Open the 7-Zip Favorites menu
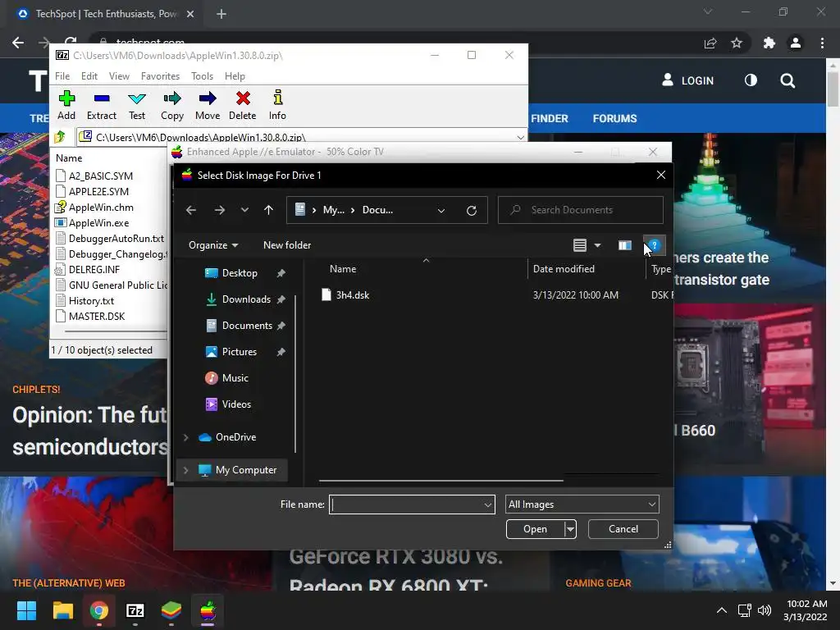This screenshot has height=630, width=840. [x=160, y=76]
